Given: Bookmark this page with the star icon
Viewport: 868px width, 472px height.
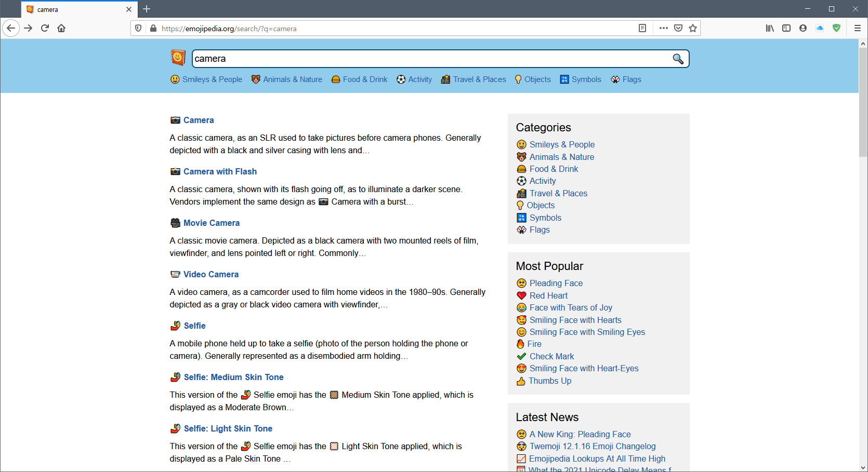Looking at the screenshot, I should [693, 28].
